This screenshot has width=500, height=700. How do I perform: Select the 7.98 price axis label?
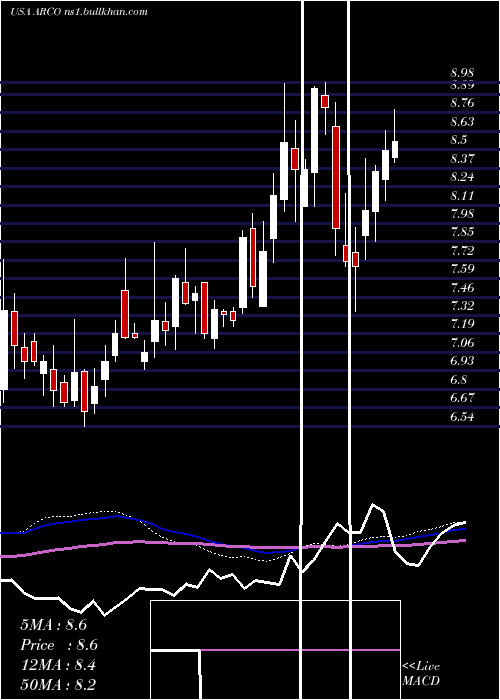(x=462, y=213)
